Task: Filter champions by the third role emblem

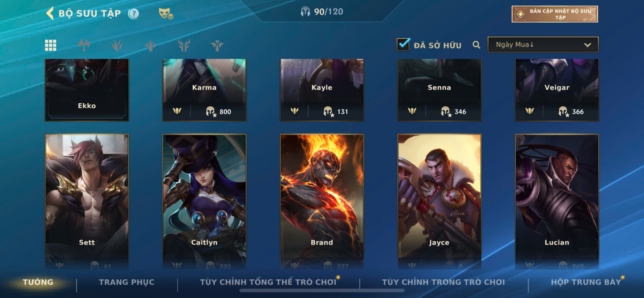Action: (x=150, y=45)
